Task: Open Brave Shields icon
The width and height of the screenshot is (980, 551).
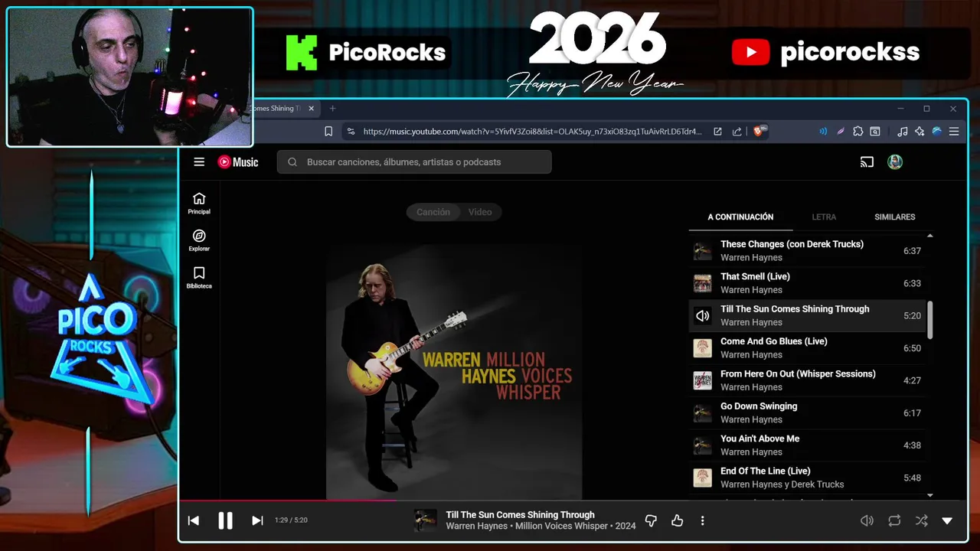Action: (x=760, y=132)
